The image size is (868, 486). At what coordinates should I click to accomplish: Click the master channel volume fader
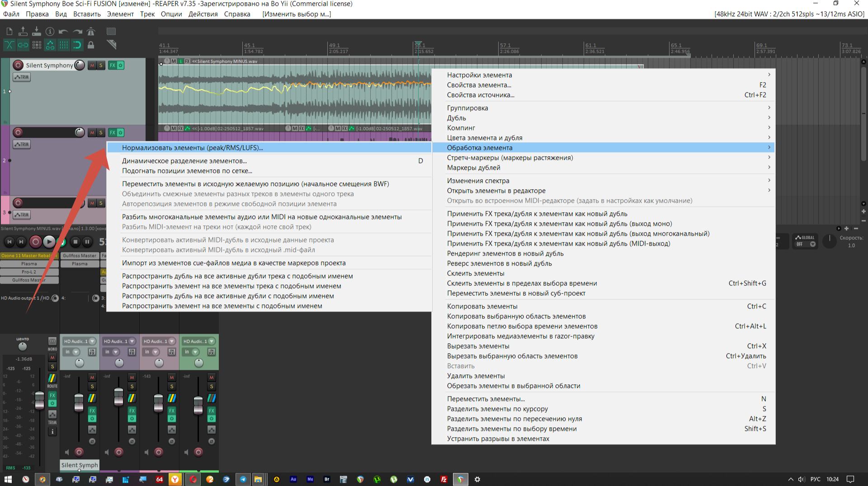(40, 400)
